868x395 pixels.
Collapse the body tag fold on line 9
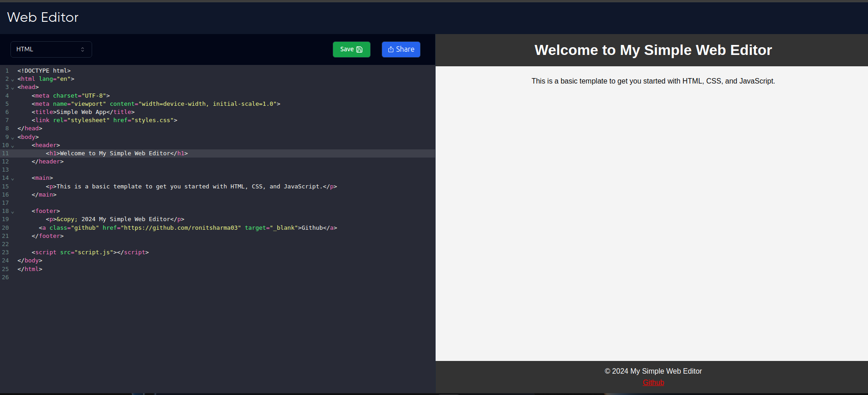(13, 138)
